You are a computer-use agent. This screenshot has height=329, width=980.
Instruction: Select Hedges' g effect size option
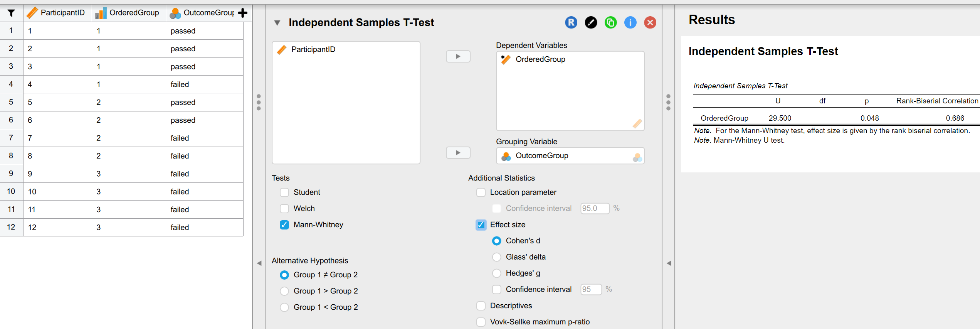[497, 273]
